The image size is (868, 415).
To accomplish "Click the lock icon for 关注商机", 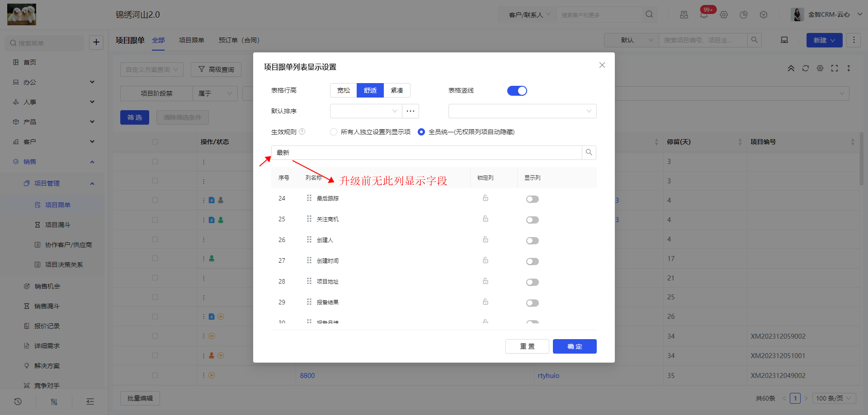I will [x=485, y=219].
